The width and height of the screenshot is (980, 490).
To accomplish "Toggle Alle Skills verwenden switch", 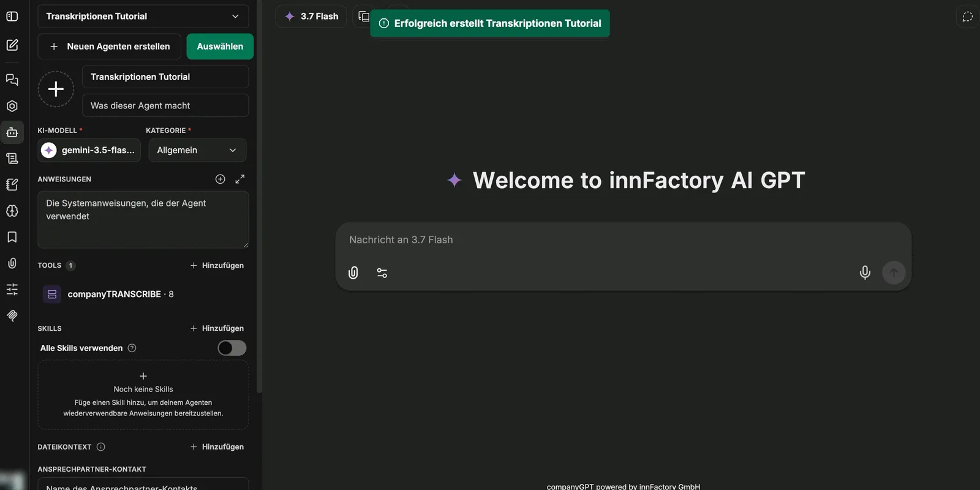I will coord(232,348).
